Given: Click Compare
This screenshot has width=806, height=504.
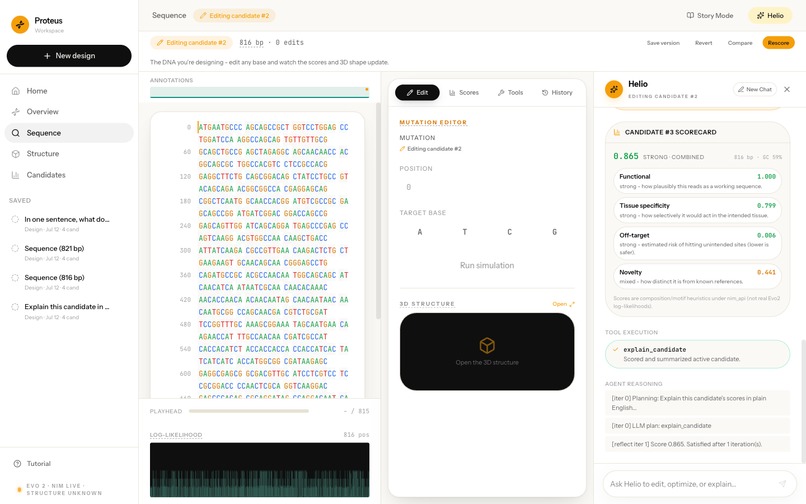Looking at the screenshot, I should click(x=740, y=43).
